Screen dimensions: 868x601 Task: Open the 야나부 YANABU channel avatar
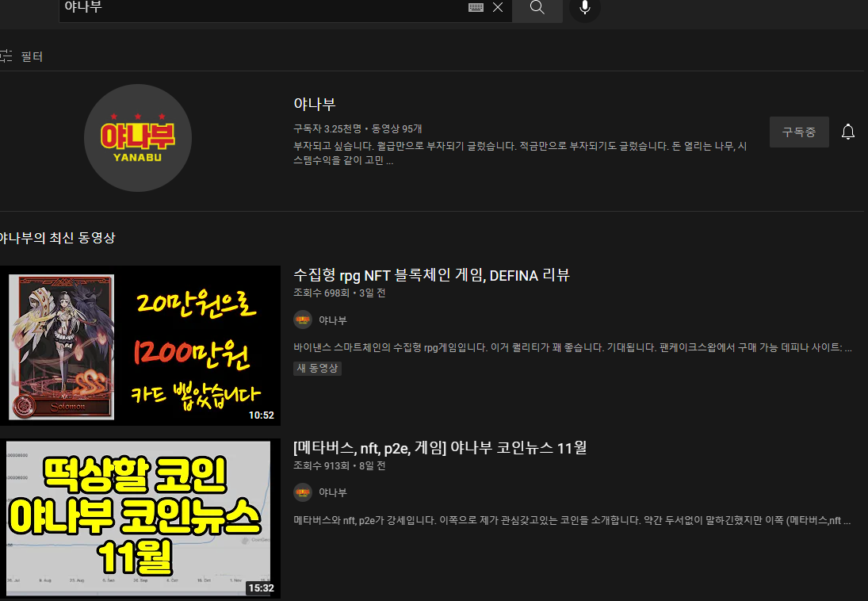pyautogui.click(x=138, y=138)
